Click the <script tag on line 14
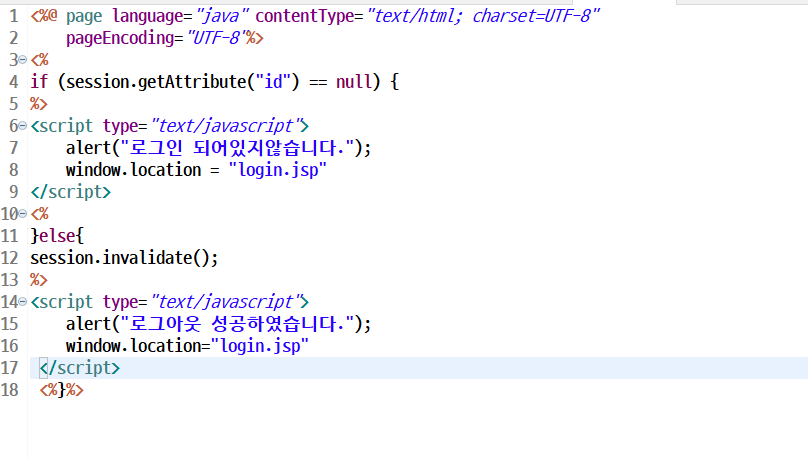The height and width of the screenshot is (459, 808). tap(62, 302)
